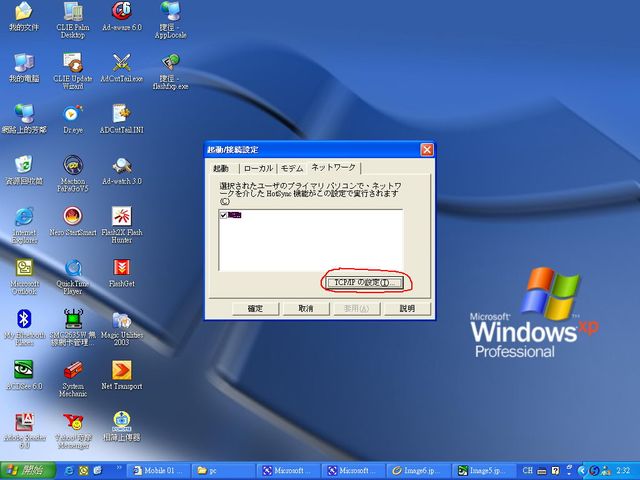Launch Internet Explorer from quick launch
640x480 pixels.
(69, 471)
